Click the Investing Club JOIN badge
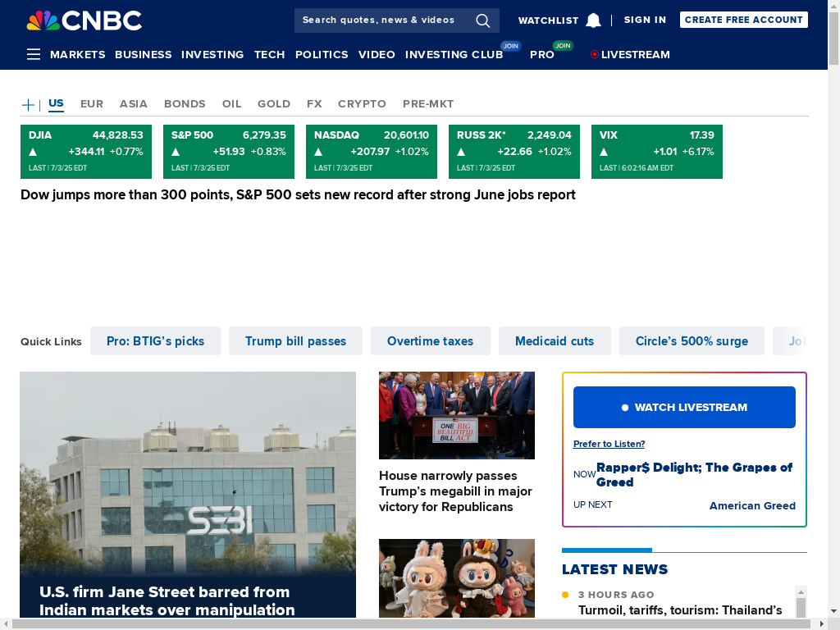 pos(510,46)
